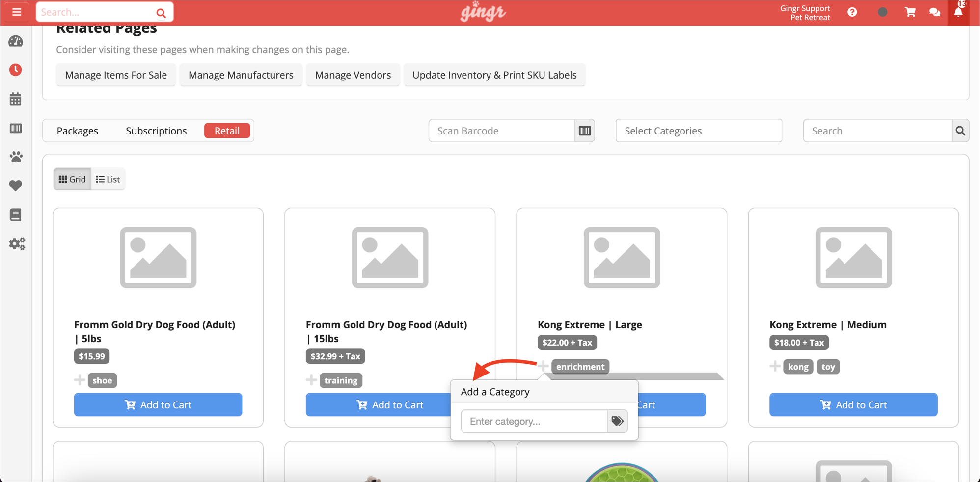Click the barcode scanner icon button
Image resolution: width=980 pixels, height=482 pixels.
585,131
